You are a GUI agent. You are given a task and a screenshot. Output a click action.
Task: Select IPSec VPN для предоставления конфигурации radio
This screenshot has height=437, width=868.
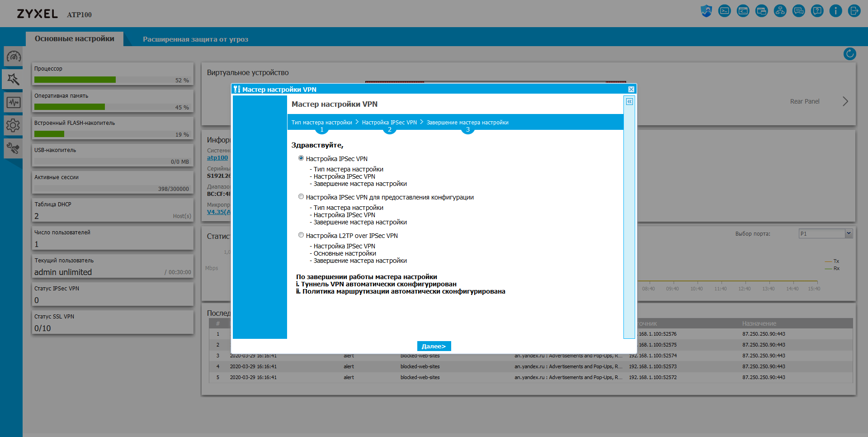301,197
